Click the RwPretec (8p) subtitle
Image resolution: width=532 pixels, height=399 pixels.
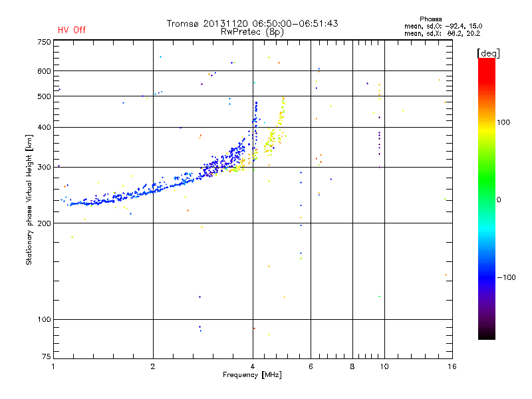[252, 32]
